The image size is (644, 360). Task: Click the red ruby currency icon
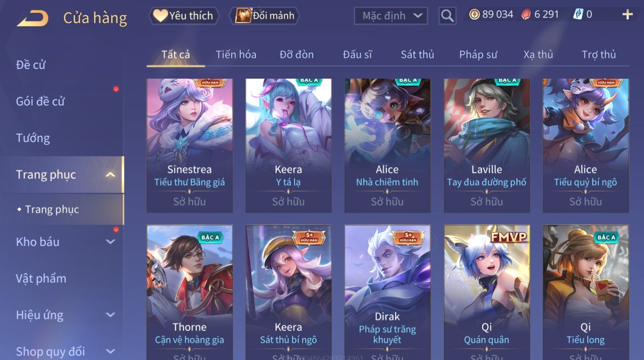pyautogui.click(x=526, y=15)
